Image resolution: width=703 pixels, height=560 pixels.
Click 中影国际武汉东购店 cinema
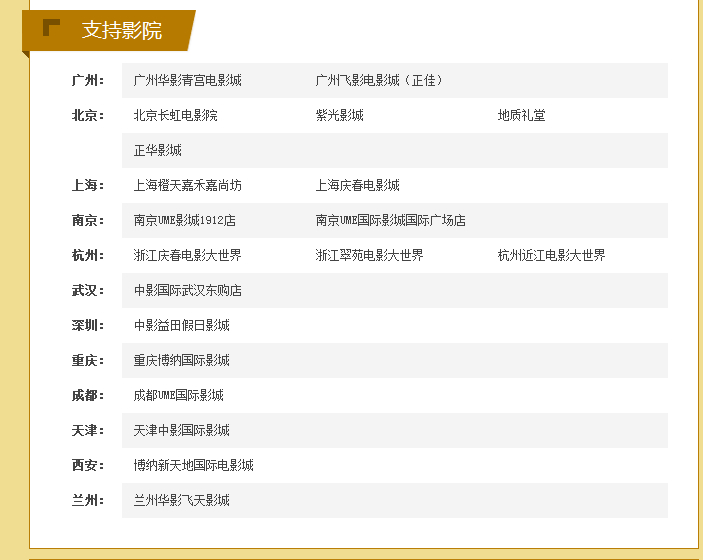coord(187,291)
